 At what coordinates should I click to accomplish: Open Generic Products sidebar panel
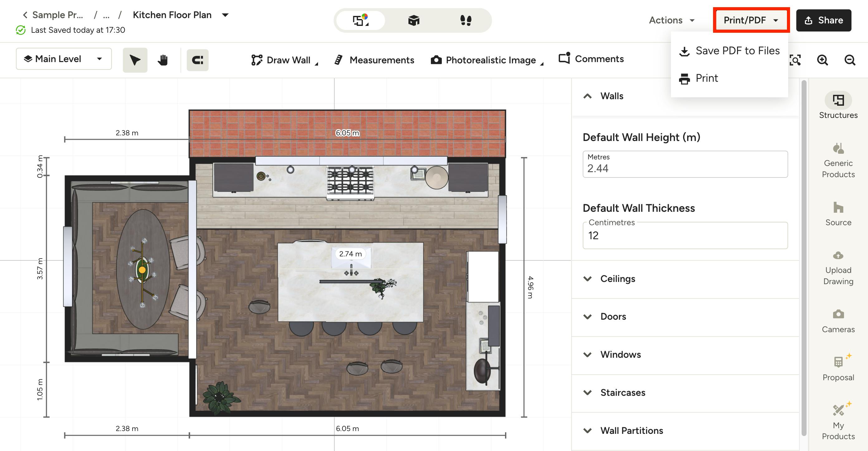838,160
